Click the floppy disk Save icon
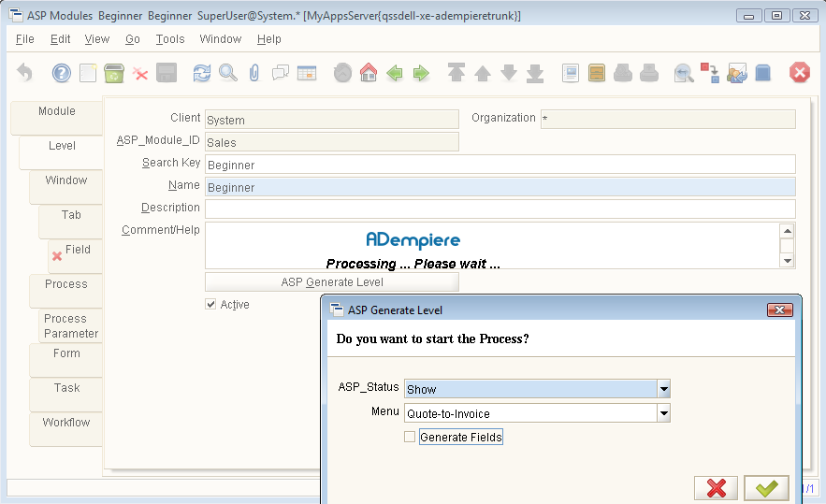Image resolution: width=826 pixels, height=504 pixels. tap(167, 73)
